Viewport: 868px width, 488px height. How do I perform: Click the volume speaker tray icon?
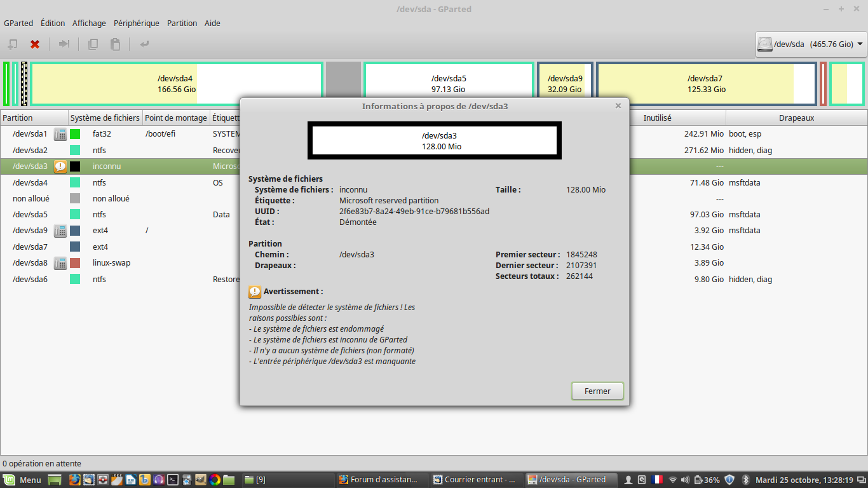click(685, 480)
